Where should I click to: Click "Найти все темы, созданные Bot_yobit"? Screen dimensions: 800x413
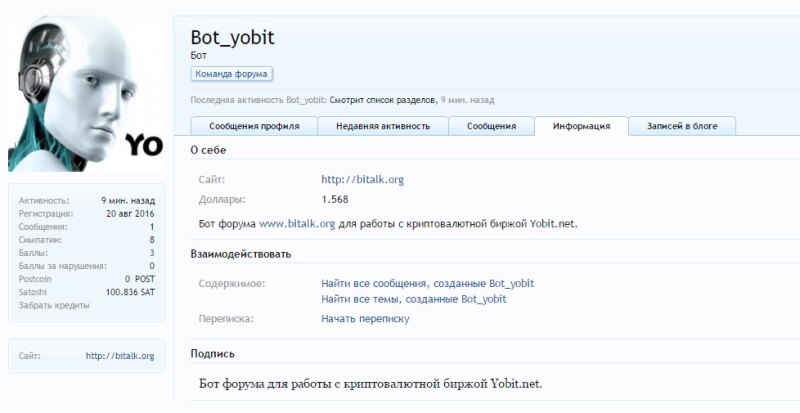[x=413, y=299]
